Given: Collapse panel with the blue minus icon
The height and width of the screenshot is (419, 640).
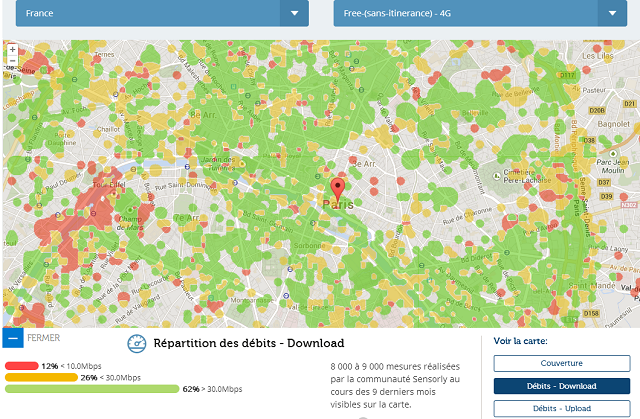Looking at the screenshot, I should pos(11,338).
